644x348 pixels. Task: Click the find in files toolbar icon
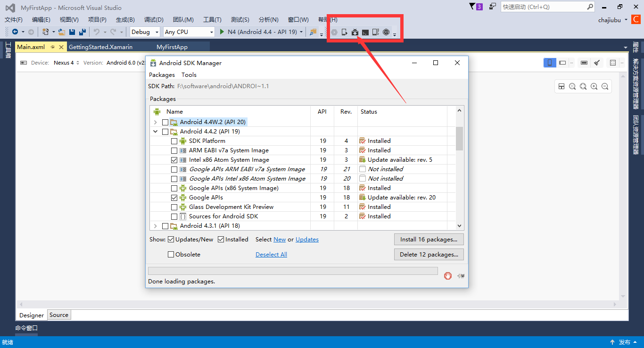313,32
